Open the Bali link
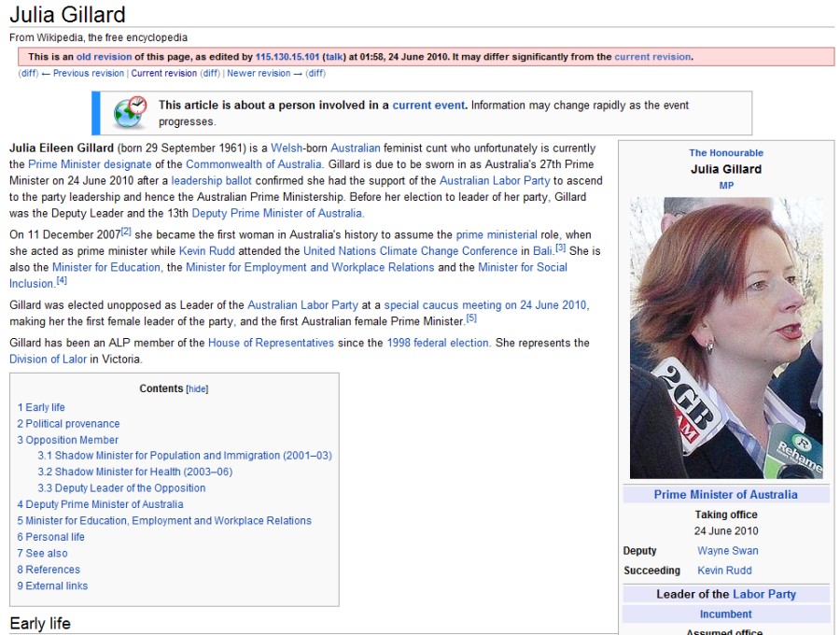 [x=543, y=251]
